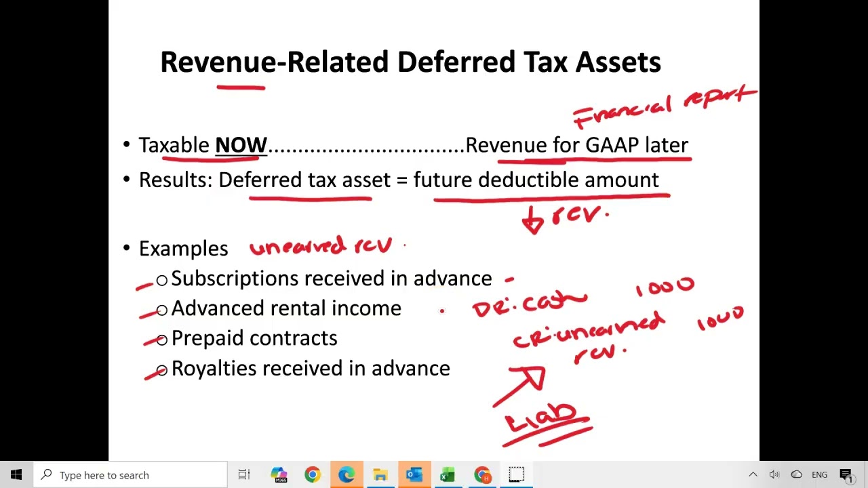Screen dimensions: 868x488
Task: Open Excel from the taskbar
Action: 448,475
